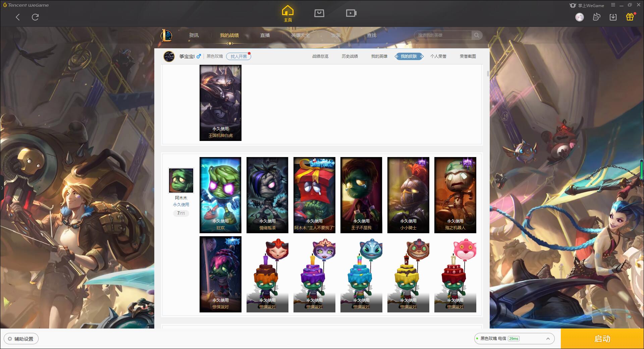The height and width of the screenshot is (349, 644).
Task: Switch to 荣誉截图 sub-tab
Action: [468, 56]
